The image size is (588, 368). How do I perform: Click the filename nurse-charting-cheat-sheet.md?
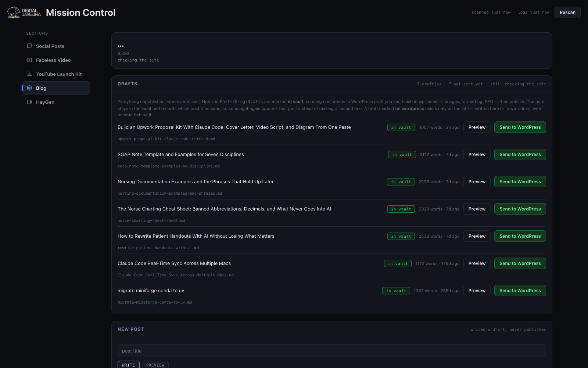tap(151, 221)
